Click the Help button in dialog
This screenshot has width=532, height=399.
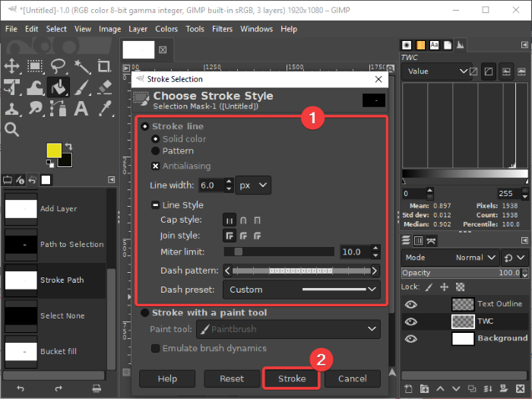click(x=167, y=378)
